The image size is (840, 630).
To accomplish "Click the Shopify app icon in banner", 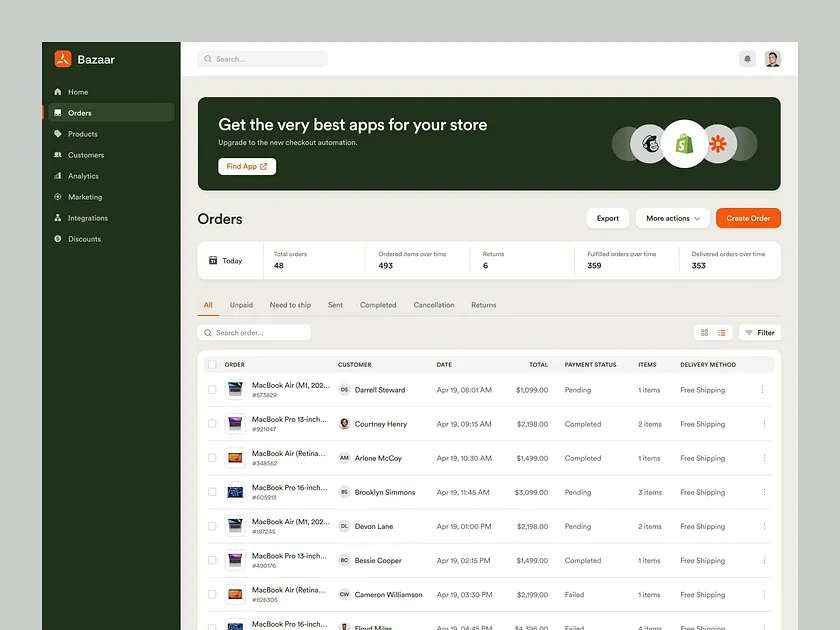I will [x=684, y=144].
